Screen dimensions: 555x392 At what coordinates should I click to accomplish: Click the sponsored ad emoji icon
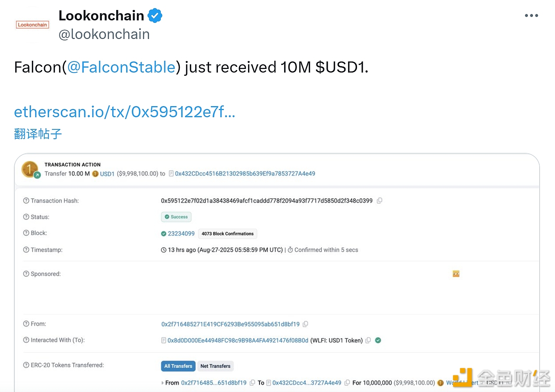coord(456,274)
